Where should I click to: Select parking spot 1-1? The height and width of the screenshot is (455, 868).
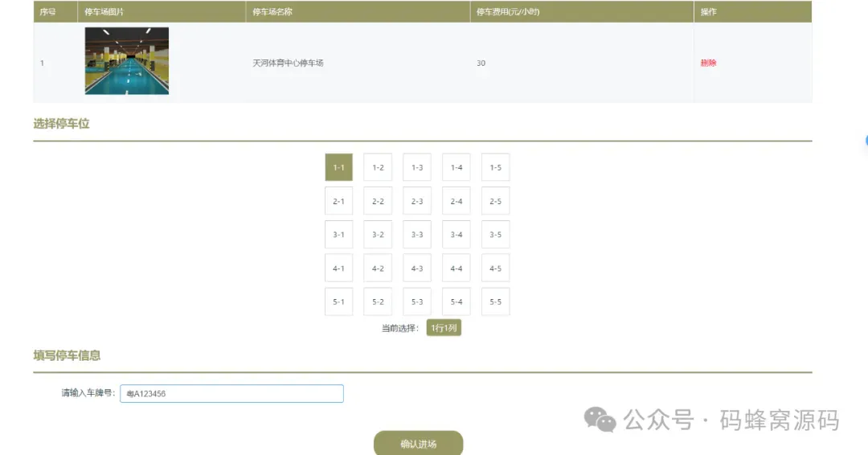click(x=339, y=167)
